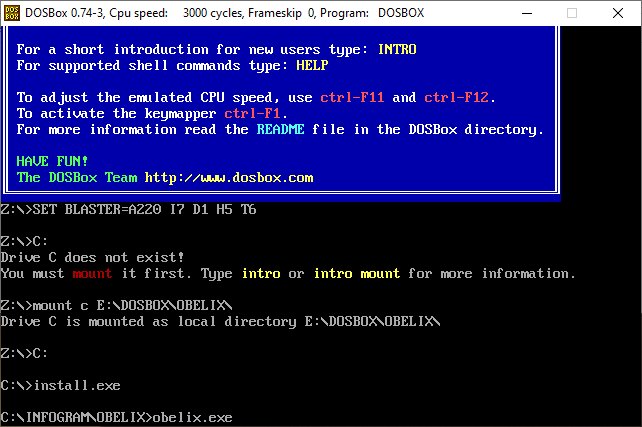Image resolution: width=642 pixels, height=427 pixels.
Task: Click the red ctrl-F1 keymapper shortcut
Action: coord(254,113)
